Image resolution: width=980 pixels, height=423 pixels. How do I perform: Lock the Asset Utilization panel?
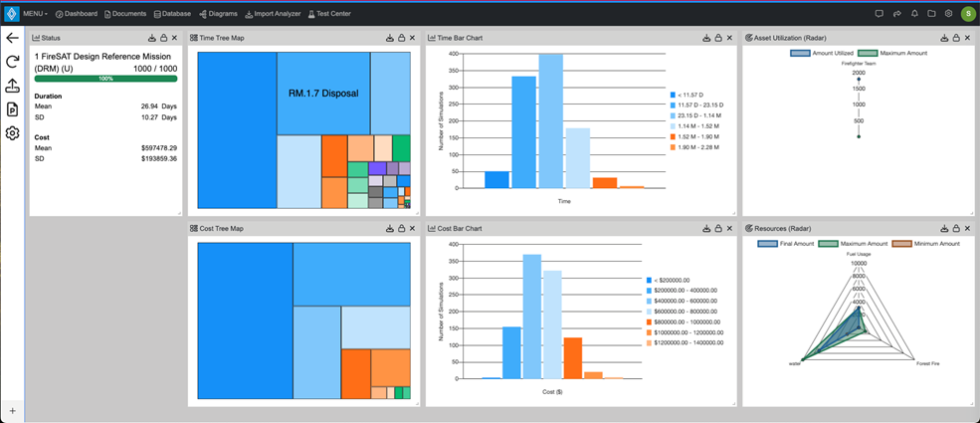pos(956,38)
